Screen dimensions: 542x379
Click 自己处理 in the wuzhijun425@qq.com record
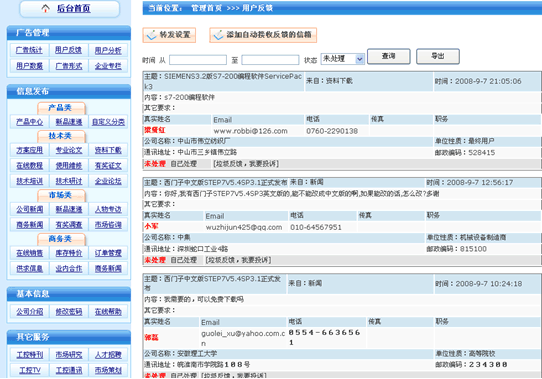(x=184, y=260)
